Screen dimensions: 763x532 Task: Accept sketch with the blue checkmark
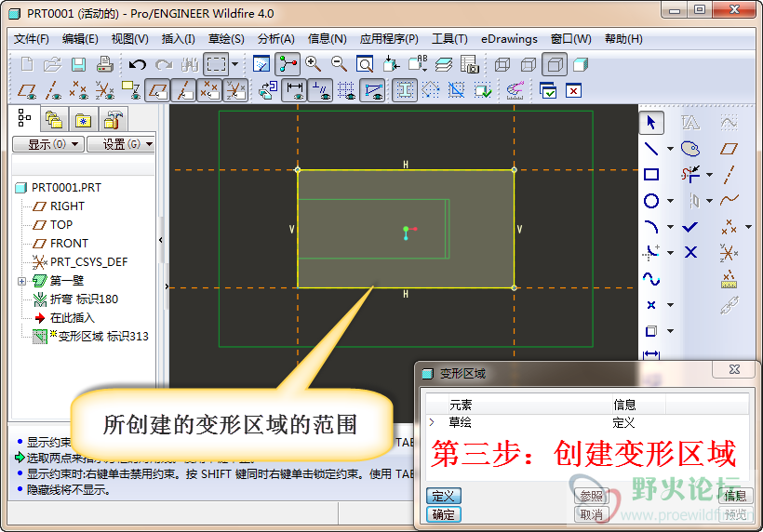tap(690, 227)
